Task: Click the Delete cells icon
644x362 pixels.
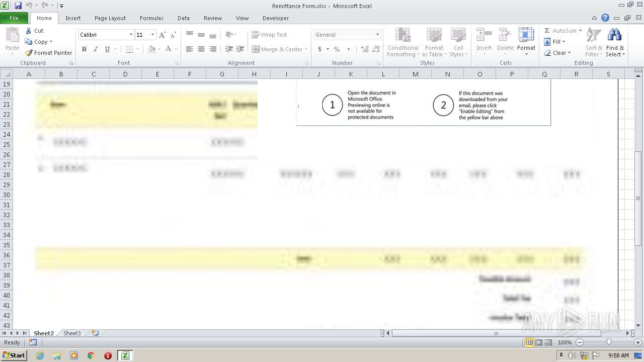Action: (x=505, y=35)
